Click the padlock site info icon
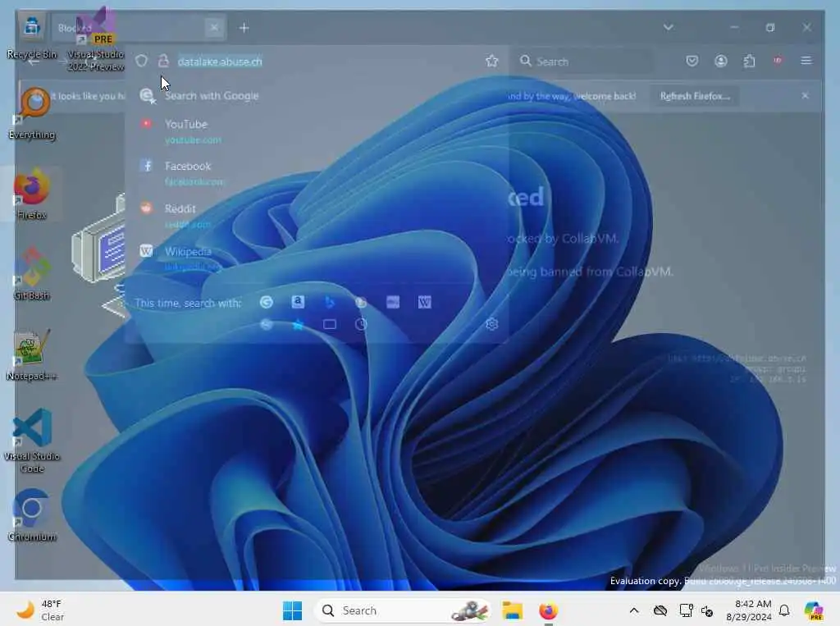840x626 pixels. 163,61
